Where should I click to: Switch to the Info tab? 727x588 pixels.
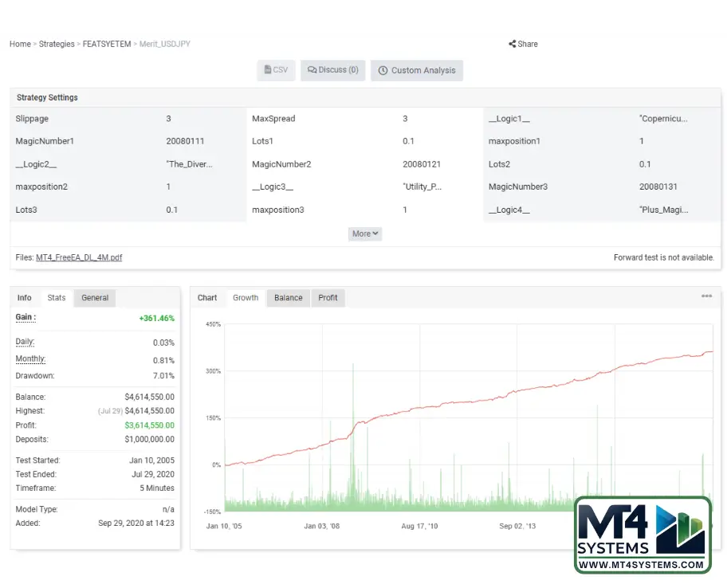tap(25, 298)
